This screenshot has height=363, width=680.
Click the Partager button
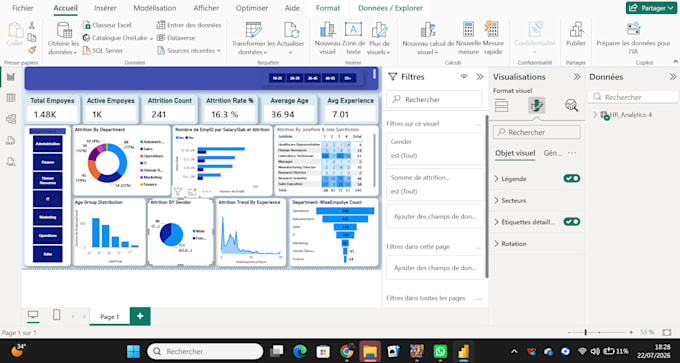point(651,8)
